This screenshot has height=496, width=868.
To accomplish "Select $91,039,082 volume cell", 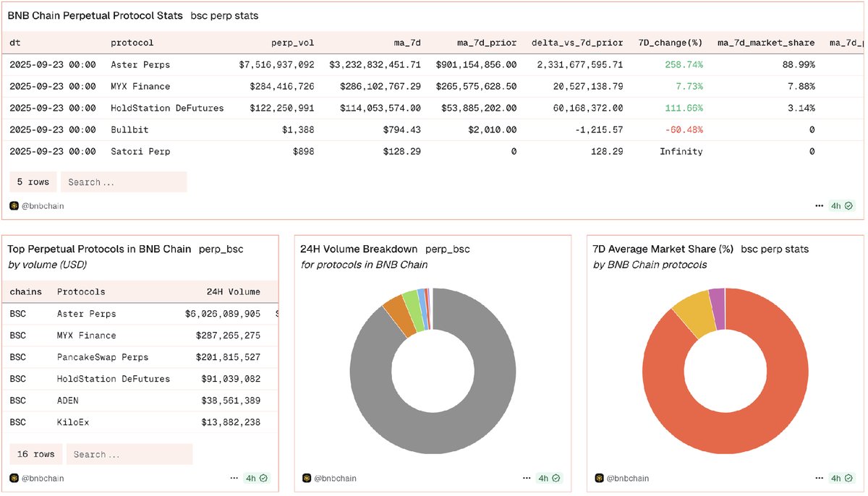I will 231,379.
